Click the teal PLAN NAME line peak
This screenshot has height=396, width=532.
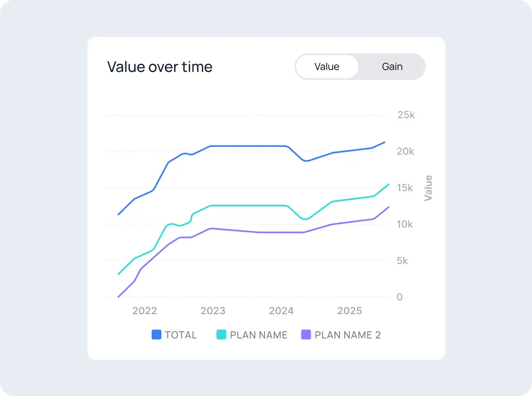pos(388,185)
